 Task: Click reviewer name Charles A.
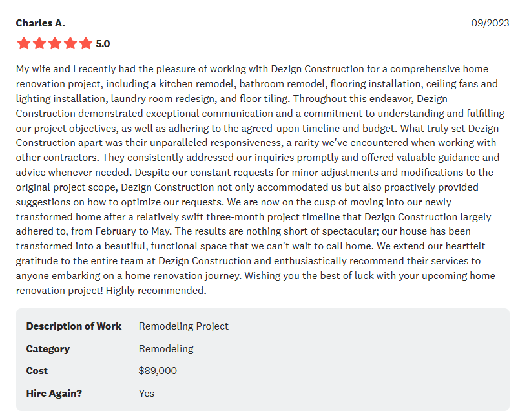coord(41,23)
